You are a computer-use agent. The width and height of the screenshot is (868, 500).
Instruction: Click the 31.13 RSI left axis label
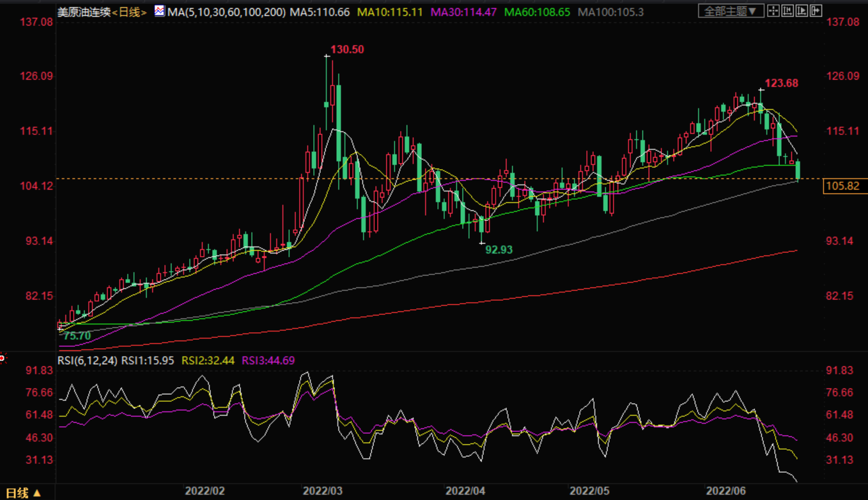39,460
